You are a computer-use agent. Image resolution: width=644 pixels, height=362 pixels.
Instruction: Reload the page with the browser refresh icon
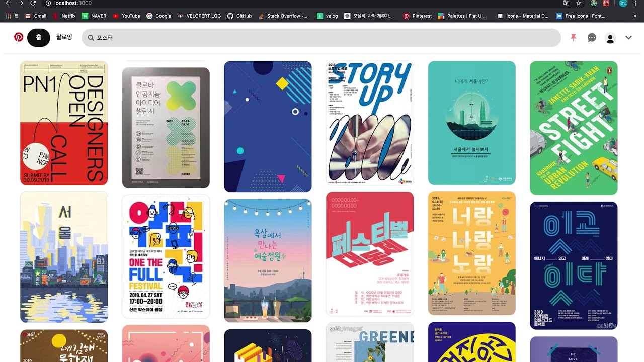33,3
